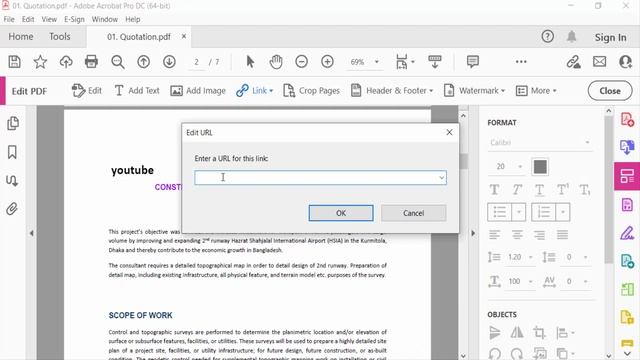
Task: Close the 01. Quotation.pdf tab
Action: (x=184, y=36)
